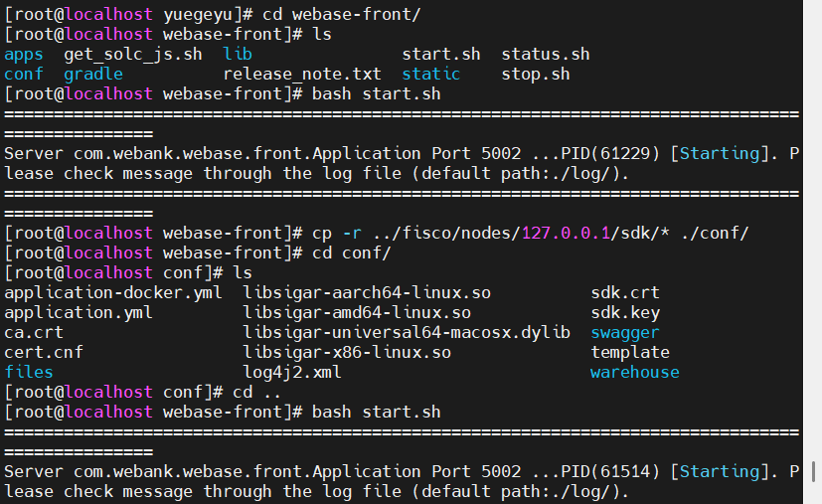
Task: Click 'release_note.txt' file name
Action: (x=302, y=75)
